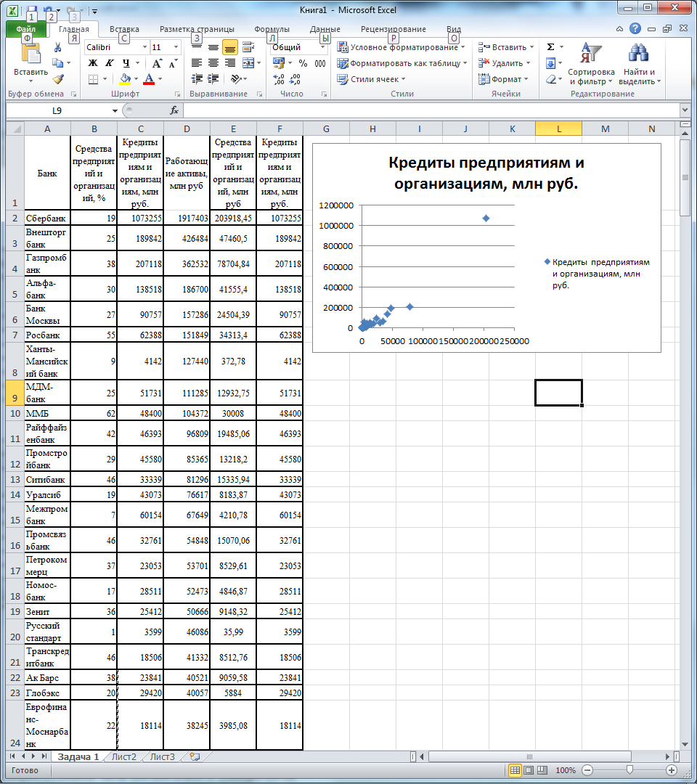Switch to the Рецензирование tab
The height and width of the screenshot is (784, 697).
(x=393, y=29)
